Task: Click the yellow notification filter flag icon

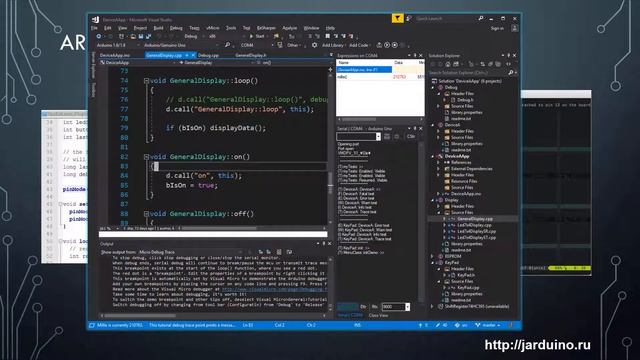Action: 397,18
